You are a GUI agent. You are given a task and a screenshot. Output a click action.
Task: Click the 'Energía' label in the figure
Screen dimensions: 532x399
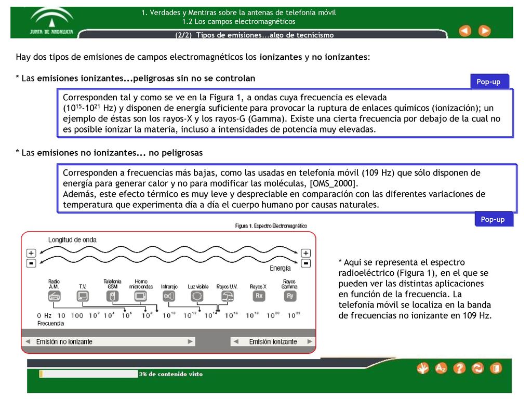point(280,268)
